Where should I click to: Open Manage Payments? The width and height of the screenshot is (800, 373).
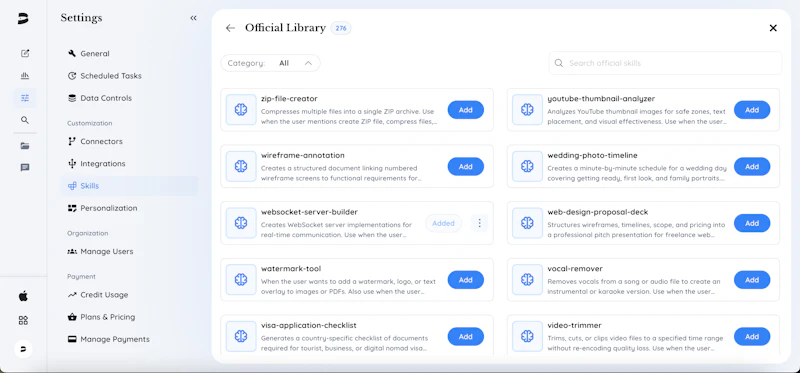point(129,339)
